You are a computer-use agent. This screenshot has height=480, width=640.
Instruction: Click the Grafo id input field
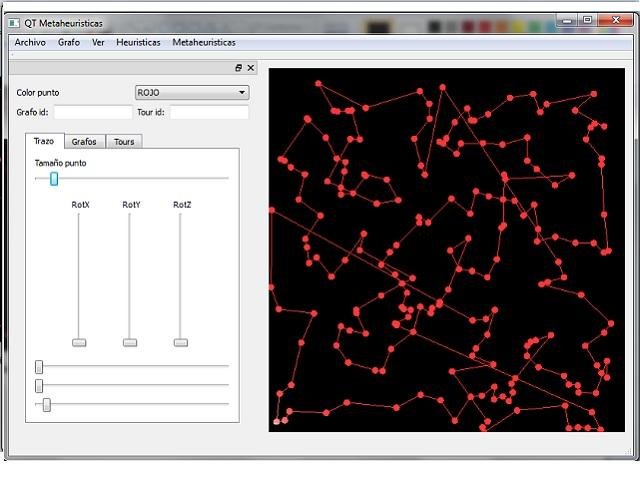(93, 112)
